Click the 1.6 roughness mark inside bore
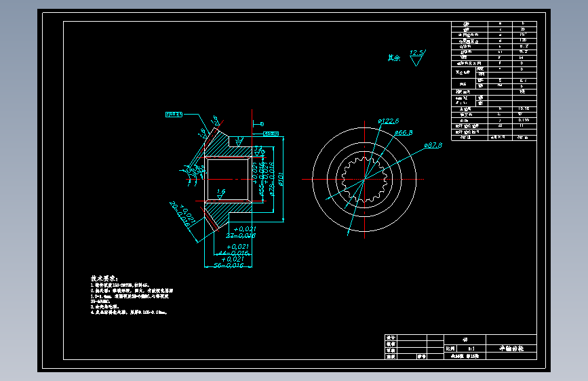Image resolution: width=588 pixels, height=381 pixels. pyautogui.click(x=221, y=194)
